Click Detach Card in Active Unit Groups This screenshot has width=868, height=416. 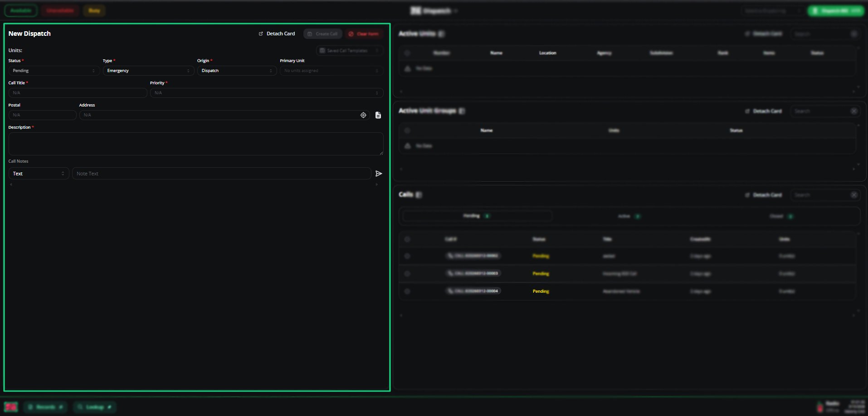click(x=764, y=111)
